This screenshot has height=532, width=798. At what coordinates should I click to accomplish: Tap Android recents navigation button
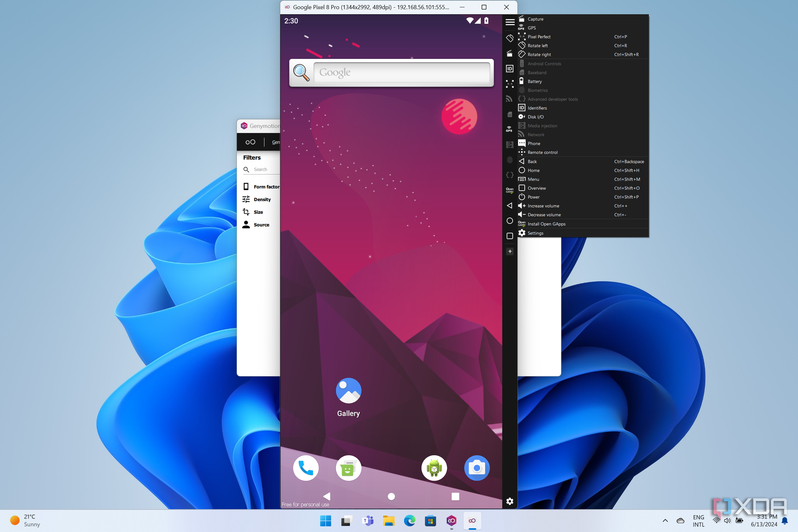pos(455,497)
